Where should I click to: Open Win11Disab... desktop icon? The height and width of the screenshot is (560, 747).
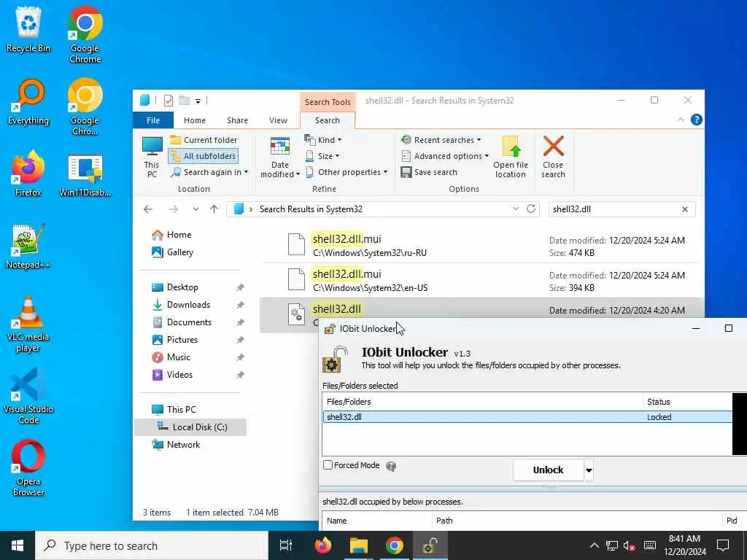[x=85, y=174]
